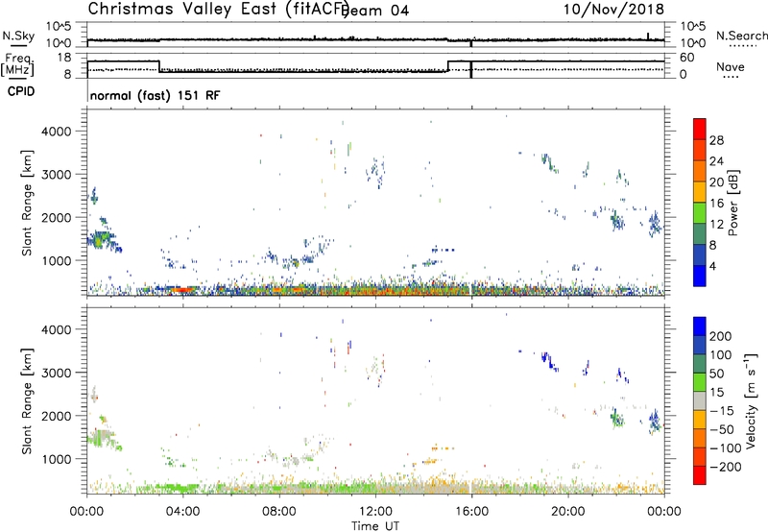The height and width of the screenshot is (532, 768).
Task: Click the '20' value on the Power colorbar
Action: pyautogui.click(x=716, y=182)
